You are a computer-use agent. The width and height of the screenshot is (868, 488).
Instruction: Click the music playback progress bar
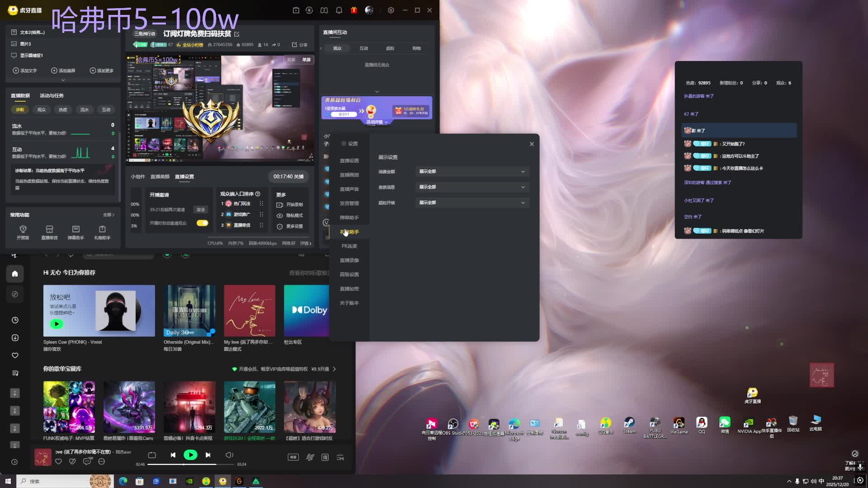click(x=190, y=464)
